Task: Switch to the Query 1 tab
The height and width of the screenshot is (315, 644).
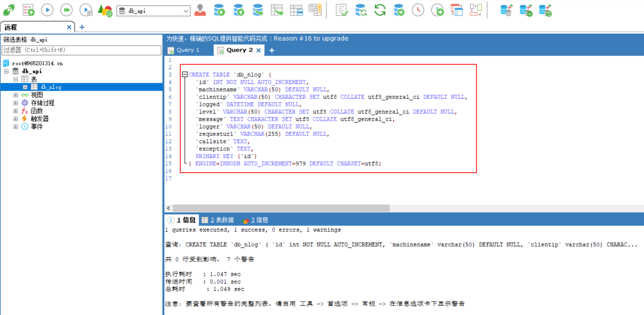Action: pyautogui.click(x=187, y=50)
